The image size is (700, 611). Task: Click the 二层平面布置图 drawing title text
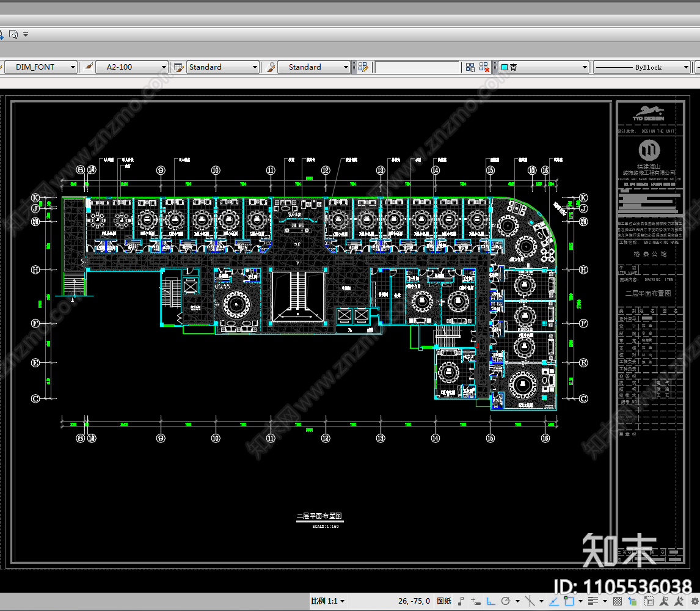(x=319, y=516)
